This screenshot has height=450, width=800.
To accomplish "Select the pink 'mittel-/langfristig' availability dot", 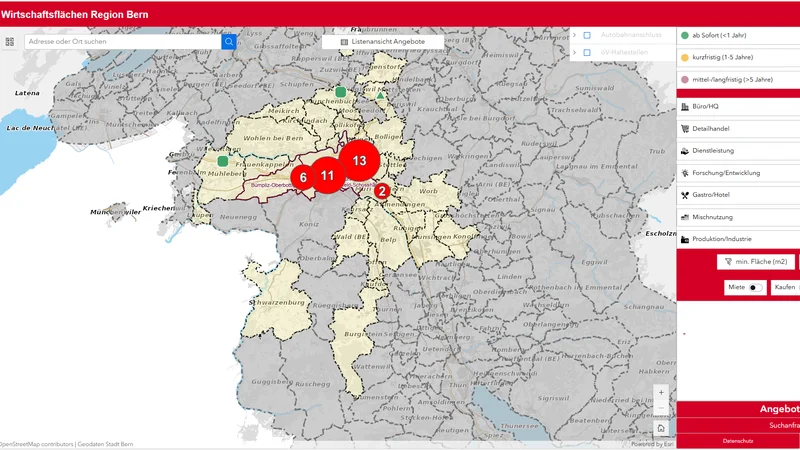I will pos(685,80).
